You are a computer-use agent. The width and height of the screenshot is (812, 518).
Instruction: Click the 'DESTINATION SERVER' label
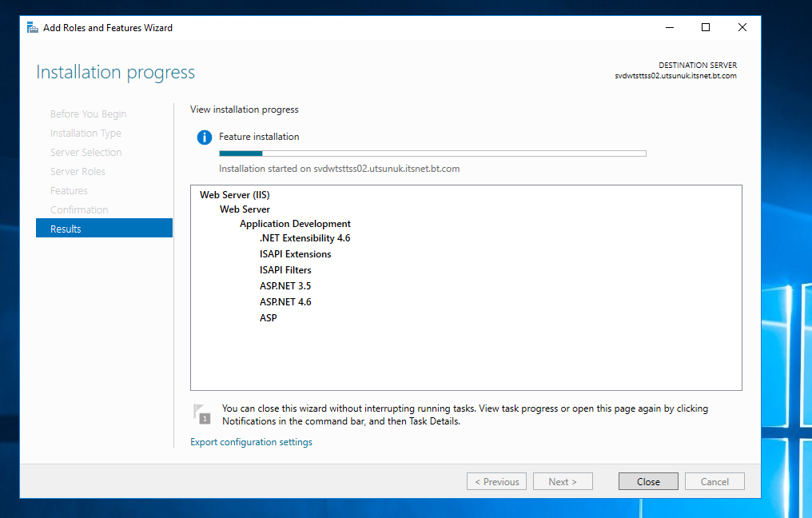[698, 66]
